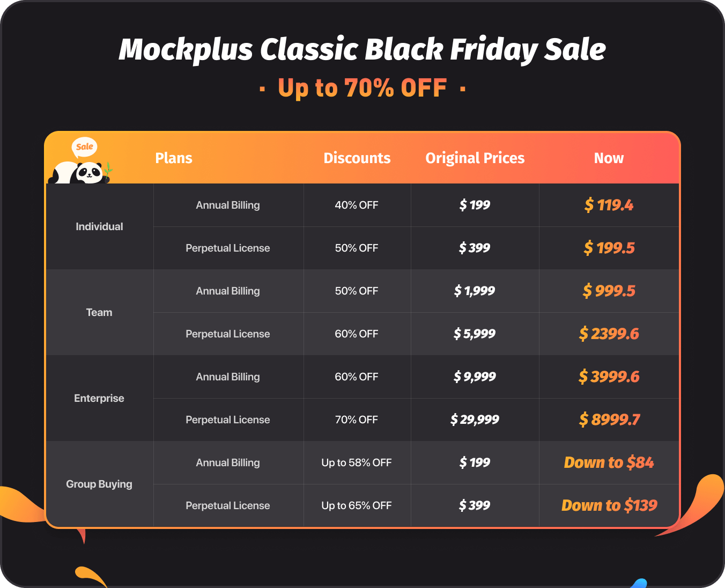Viewport: 725px width, 588px height.
Task: Click the Original Prices header
Action: [x=475, y=158]
